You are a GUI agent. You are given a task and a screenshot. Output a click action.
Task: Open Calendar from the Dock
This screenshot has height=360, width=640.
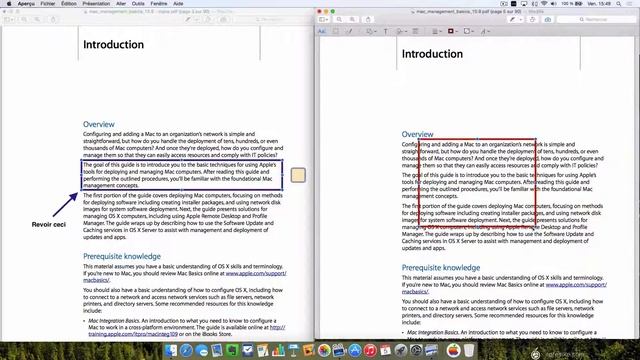coord(385,350)
